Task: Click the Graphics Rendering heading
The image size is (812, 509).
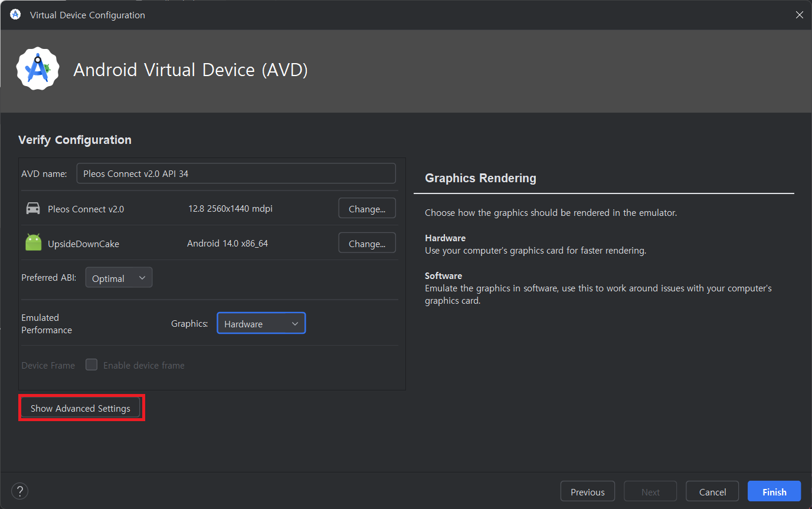Action: [480, 178]
